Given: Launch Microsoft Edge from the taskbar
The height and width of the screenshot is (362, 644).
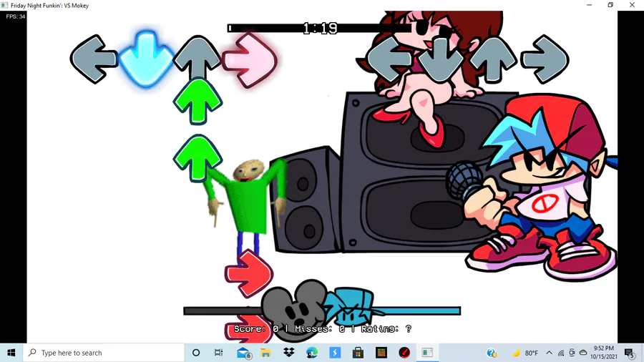Looking at the screenshot, I should point(312,353).
